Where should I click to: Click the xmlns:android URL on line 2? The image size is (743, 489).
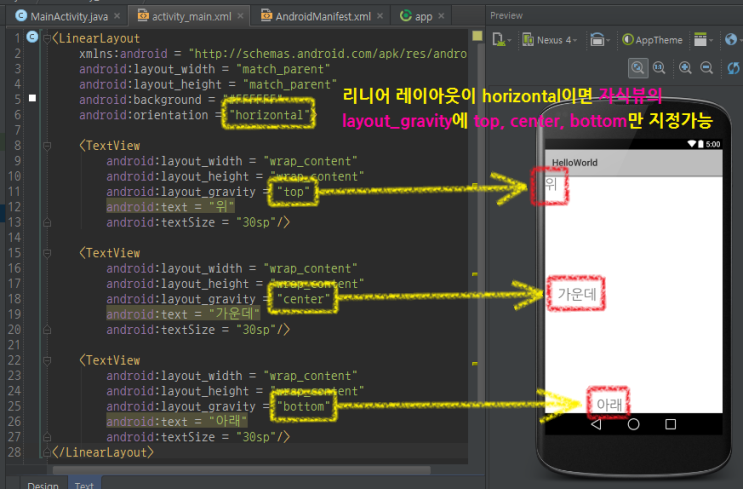[x=328, y=54]
